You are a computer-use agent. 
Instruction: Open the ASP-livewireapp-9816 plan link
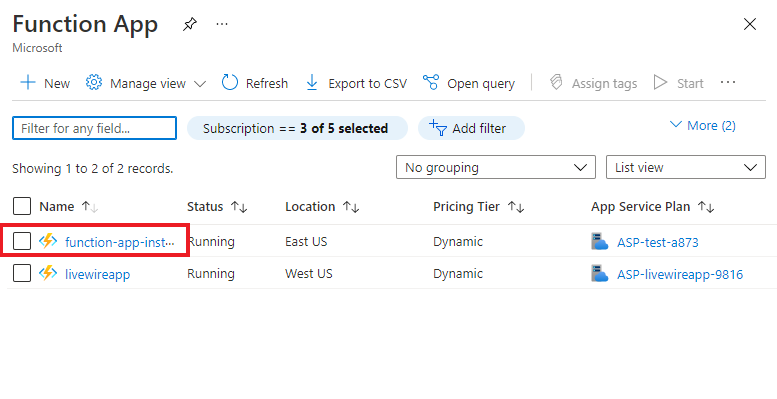coord(680,274)
